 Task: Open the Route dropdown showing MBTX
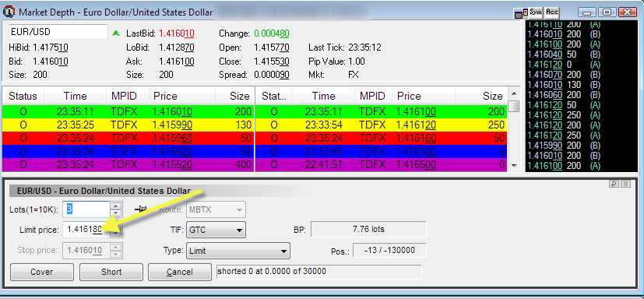[216, 210]
